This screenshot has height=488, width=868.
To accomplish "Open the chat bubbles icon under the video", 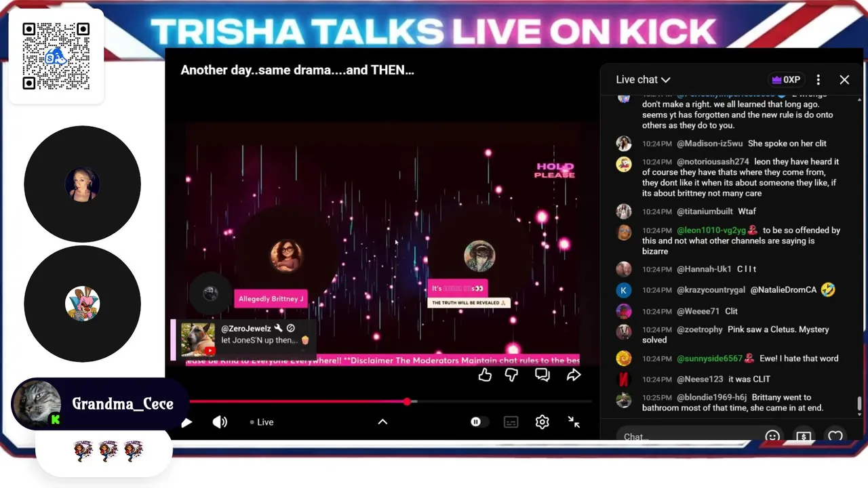I will click(542, 374).
